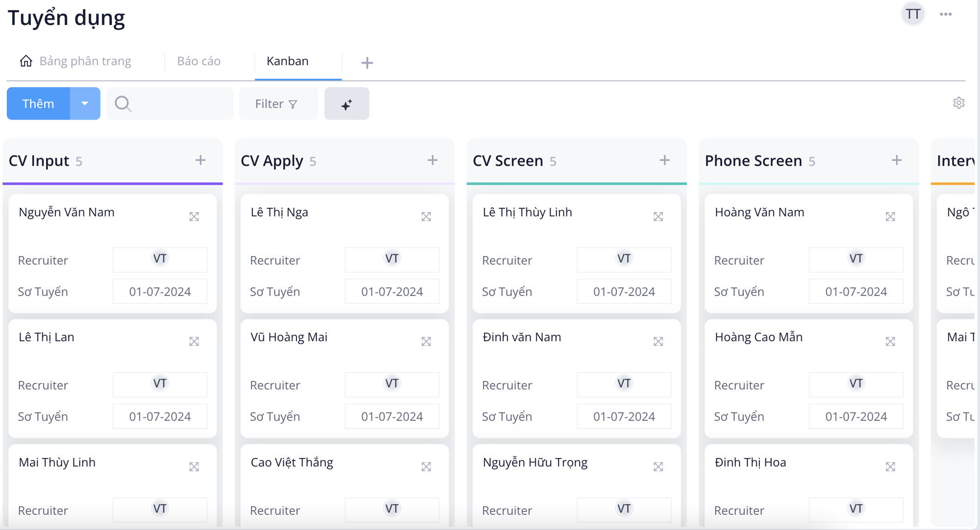Expand the Cao Việt Thắng card

click(x=426, y=467)
